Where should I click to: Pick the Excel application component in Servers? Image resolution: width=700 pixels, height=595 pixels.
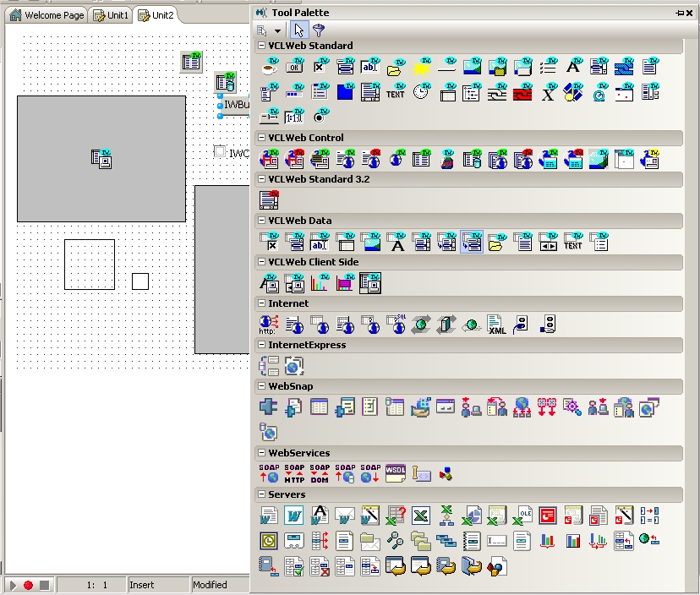click(421, 516)
